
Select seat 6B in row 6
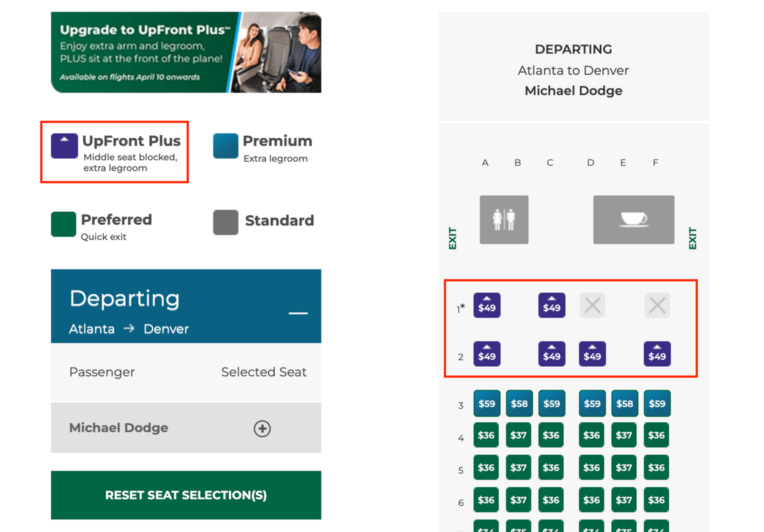point(518,500)
